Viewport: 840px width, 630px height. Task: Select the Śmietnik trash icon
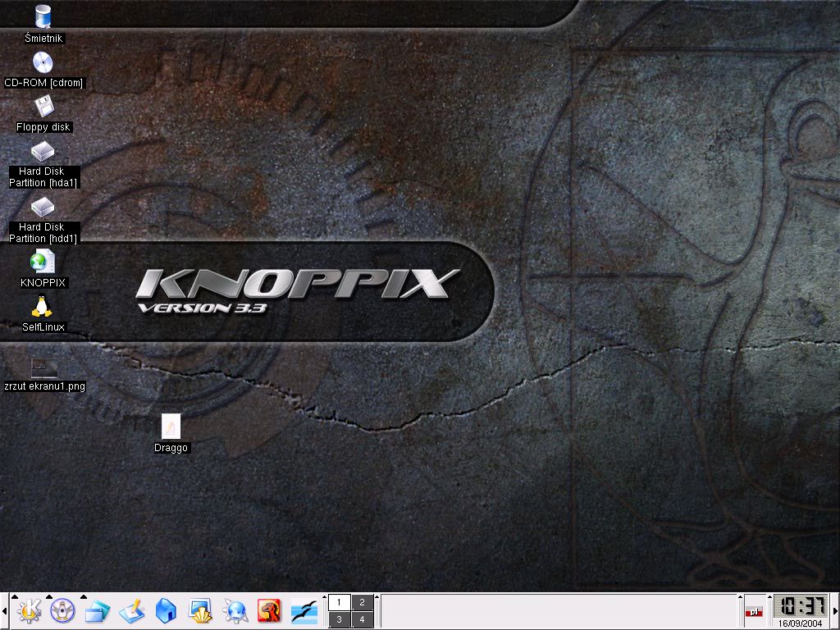pyautogui.click(x=43, y=16)
